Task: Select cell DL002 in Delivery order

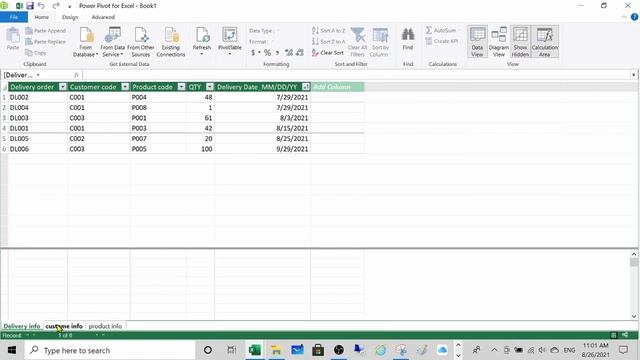Action: point(38,97)
